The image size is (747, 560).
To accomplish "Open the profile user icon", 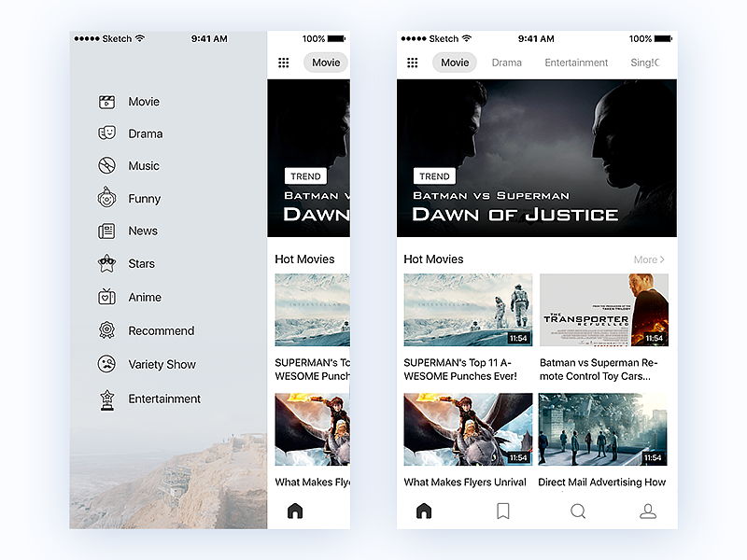I will pos(648,511).
